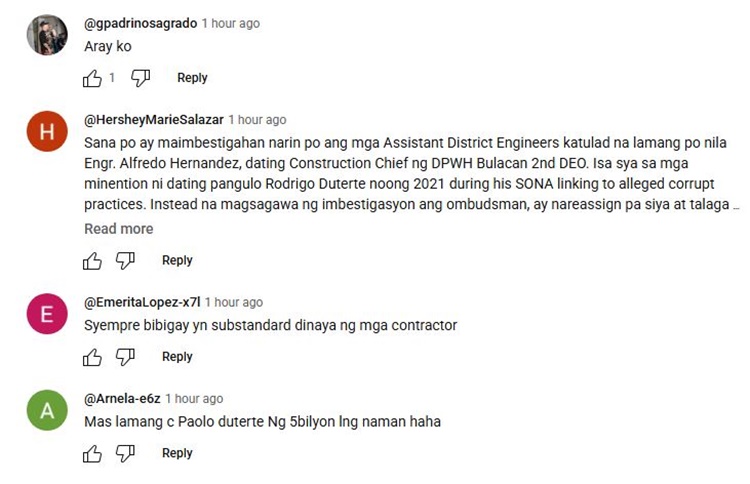Open @HersheyMarieSalazar's channel via username

point(154,120)
